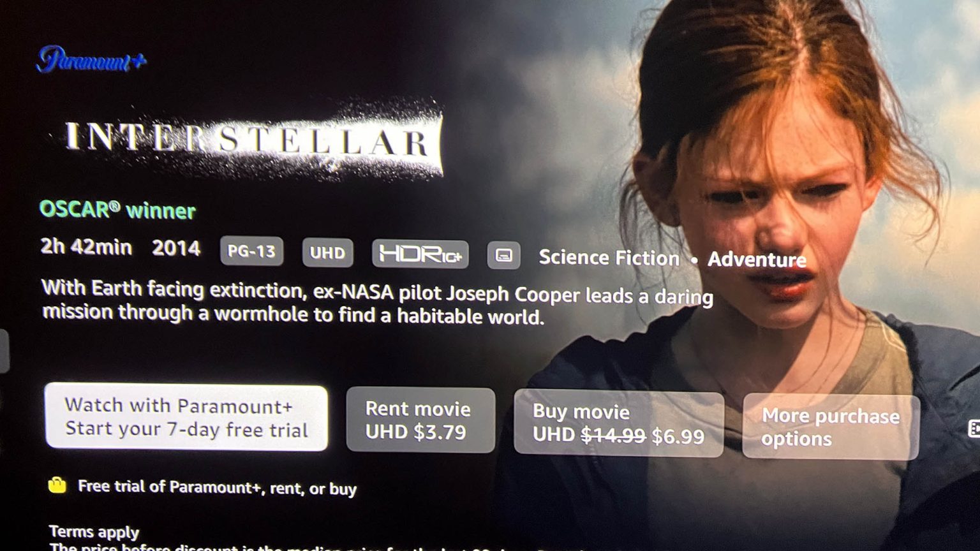Click the yellow shopping bag icon
The height and width of the screenshot is (551, 980).
tap(57, 485)
